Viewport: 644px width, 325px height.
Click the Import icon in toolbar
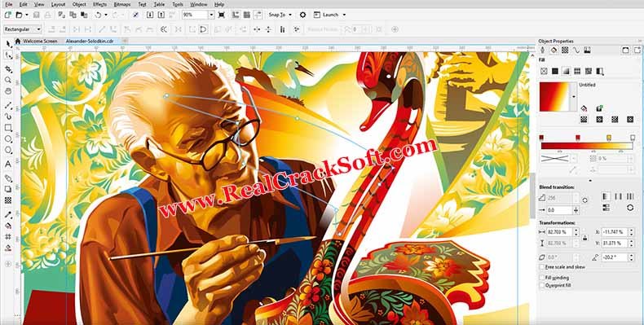tap(150, 15)
